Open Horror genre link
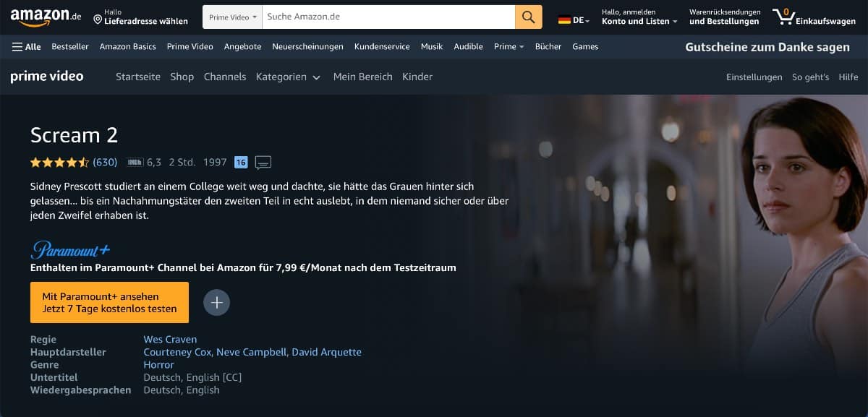 (158, 365)
